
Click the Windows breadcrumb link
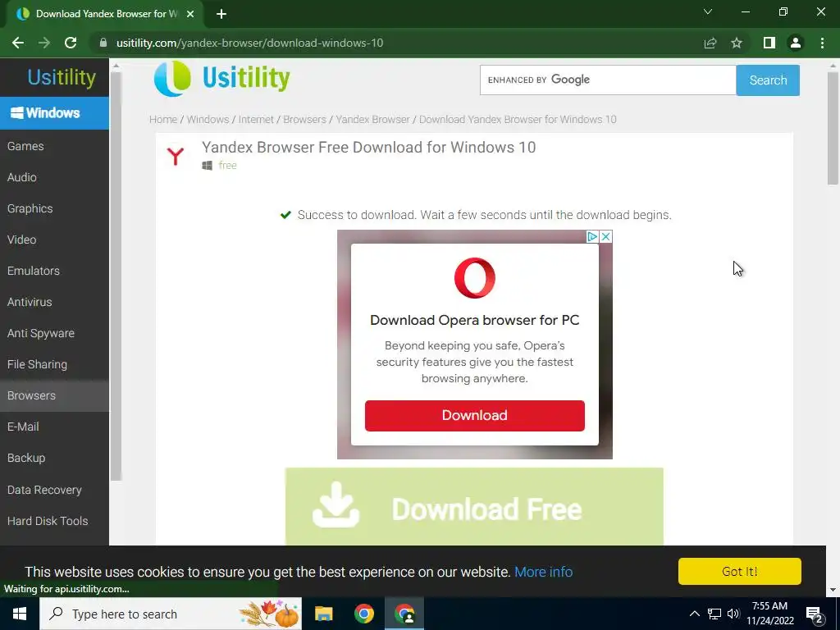click(208, 120)
